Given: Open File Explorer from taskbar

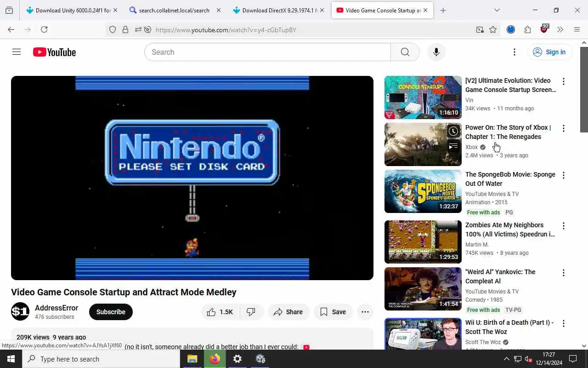Looking at the screenshot, I should [192, 359].
